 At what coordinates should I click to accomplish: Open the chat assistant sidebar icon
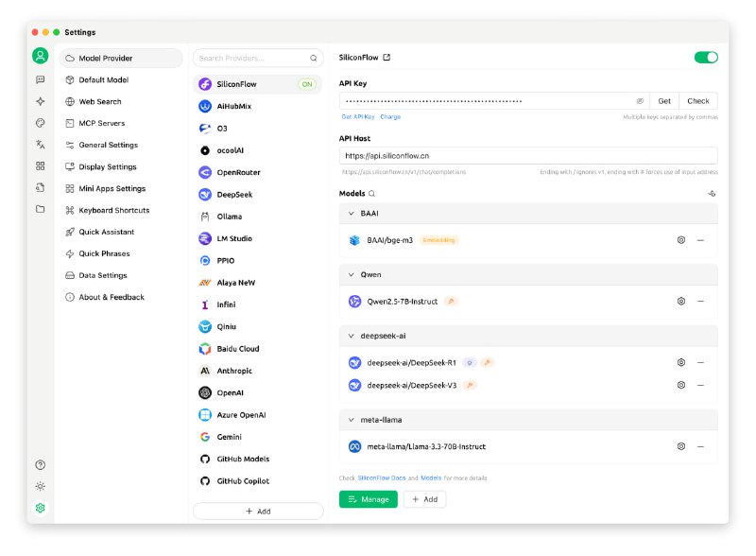click(41, 79)
